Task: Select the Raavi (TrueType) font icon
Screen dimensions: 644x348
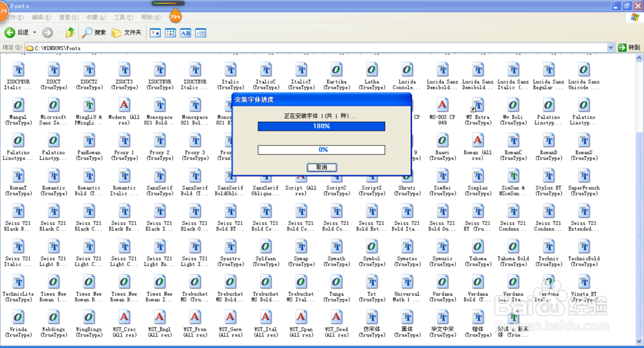Action: 442,140
